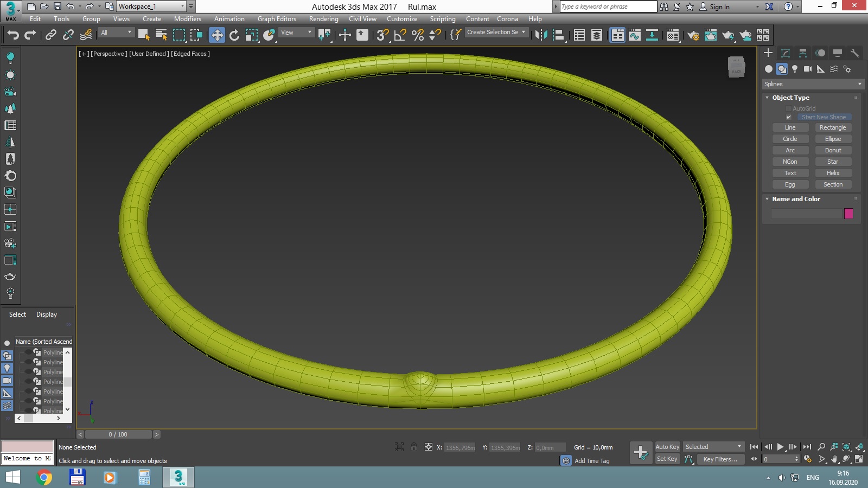This screenshot has height=488, width=868.
Task: Click the 0 / 100 time slider
Action: pos(118,434)
